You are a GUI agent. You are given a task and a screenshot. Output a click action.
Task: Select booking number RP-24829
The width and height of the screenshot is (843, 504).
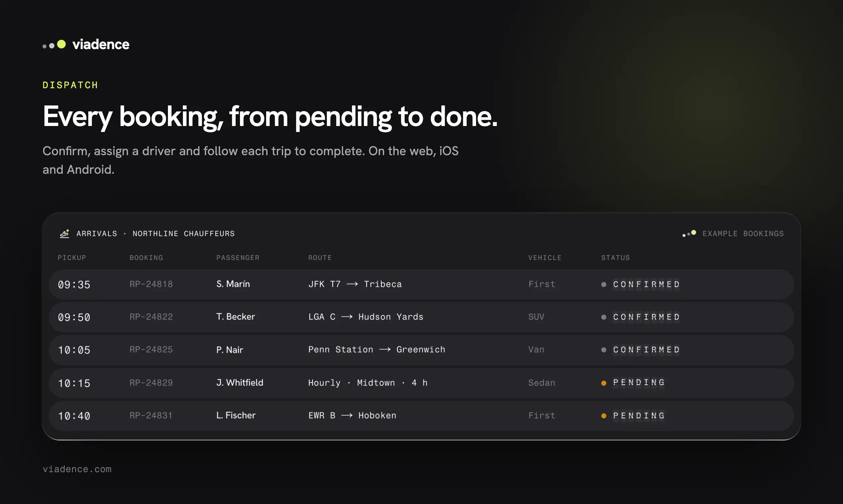point(151,383)
